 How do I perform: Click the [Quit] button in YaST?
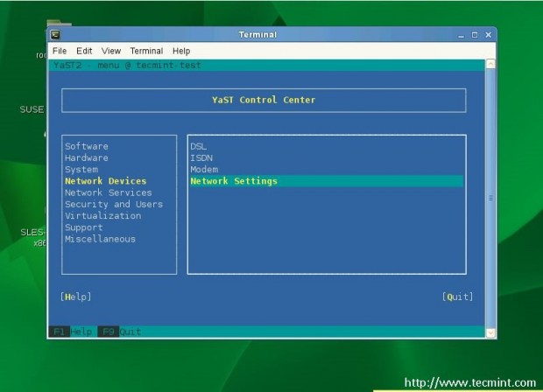pos(457,297)
